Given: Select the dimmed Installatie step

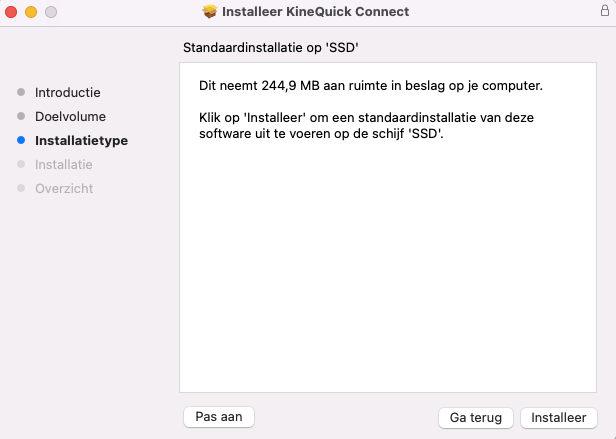Looking at the screenshot, I should (64, 164).
